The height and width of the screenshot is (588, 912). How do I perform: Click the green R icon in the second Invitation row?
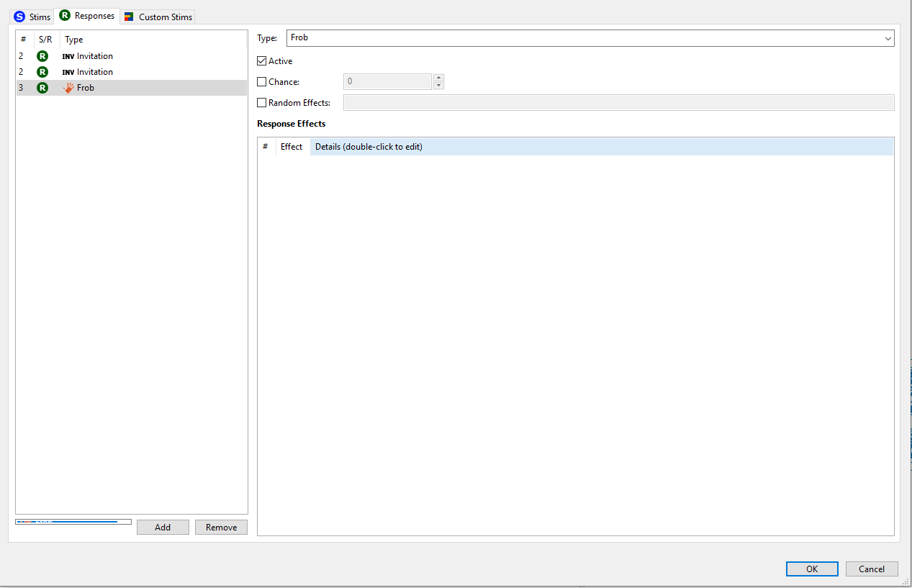pyautogui.click(x=42, y=72)
